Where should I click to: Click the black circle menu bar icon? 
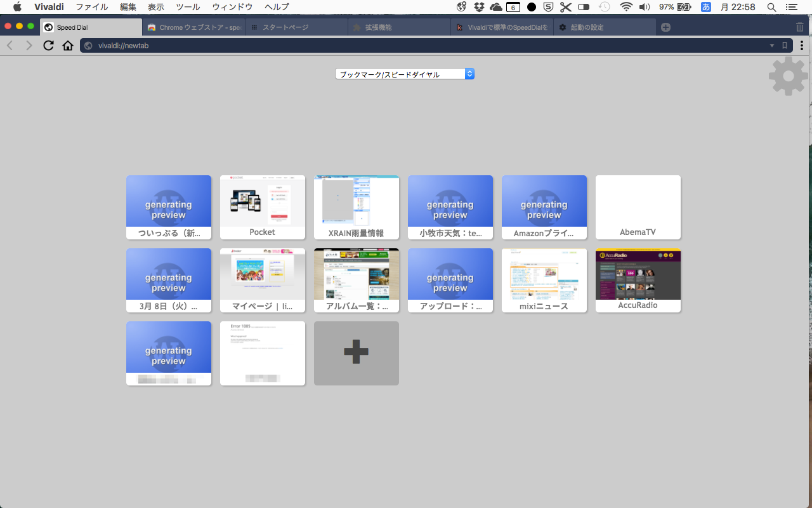531,7
